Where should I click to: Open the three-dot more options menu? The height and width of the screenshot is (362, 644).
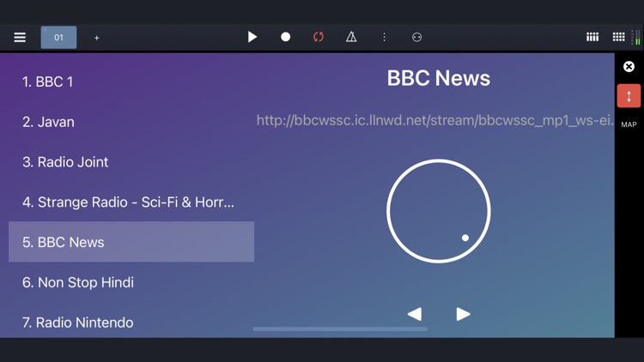pyautogui.click(x=384, y=38)
